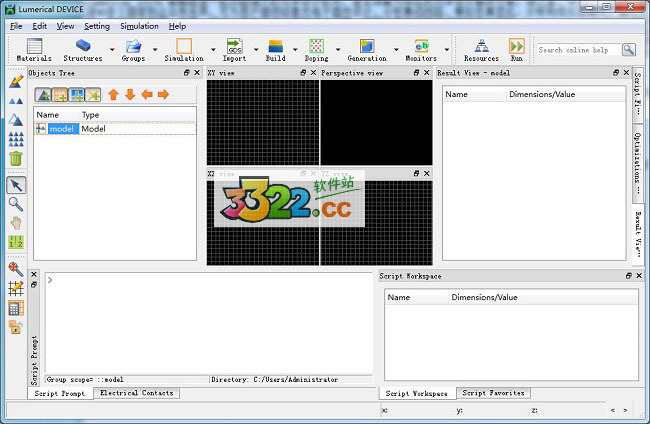
Task: Switch to Electrical Contacts tab
Action: point(136,393)
